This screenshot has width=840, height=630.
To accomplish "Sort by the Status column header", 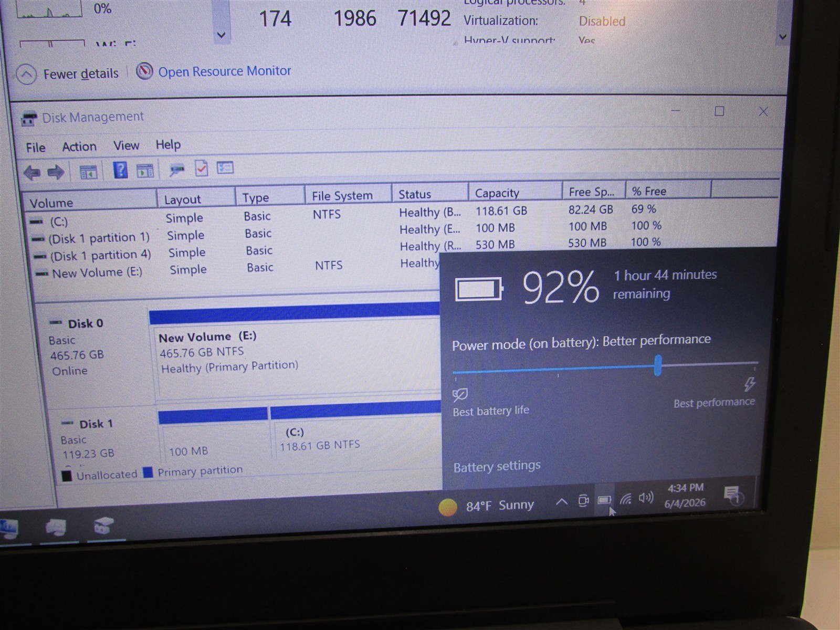I will coord(430,194).
